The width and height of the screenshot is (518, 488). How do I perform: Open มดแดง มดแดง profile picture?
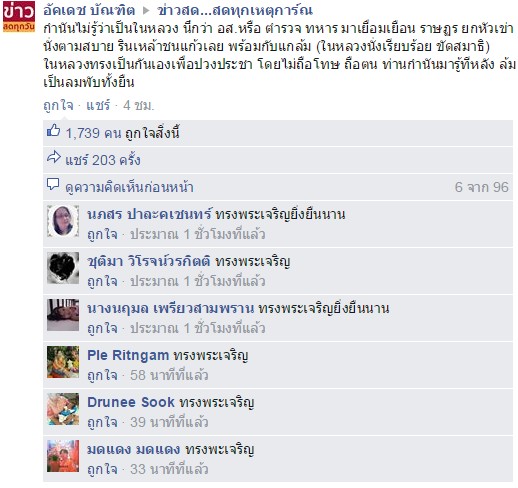tap(63, 456)
